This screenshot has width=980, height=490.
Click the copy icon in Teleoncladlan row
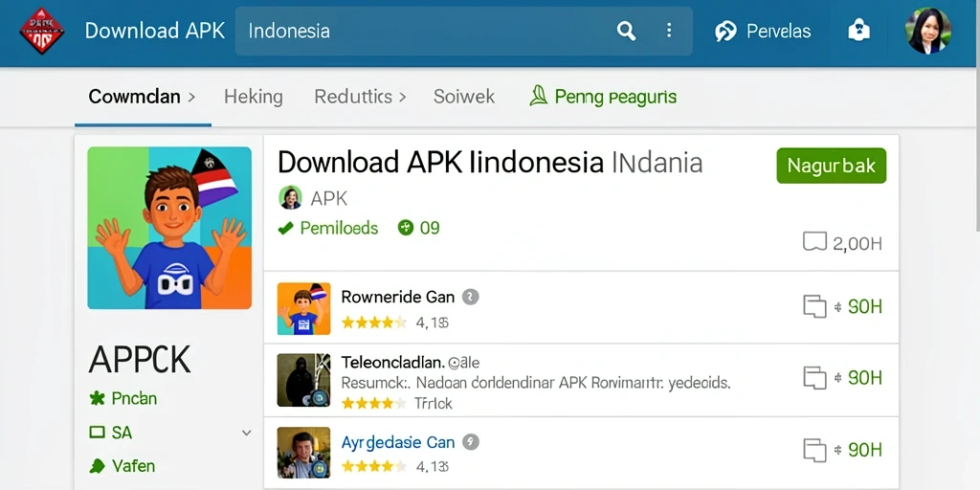(x=814, y=378)
